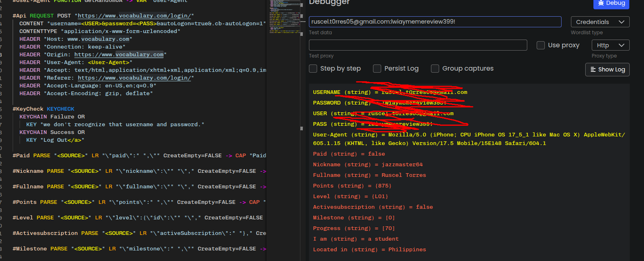This screenshot has height=261, width=644.
Task: Click the #Paid PARSE code line
Action: (x=139, y=156)
